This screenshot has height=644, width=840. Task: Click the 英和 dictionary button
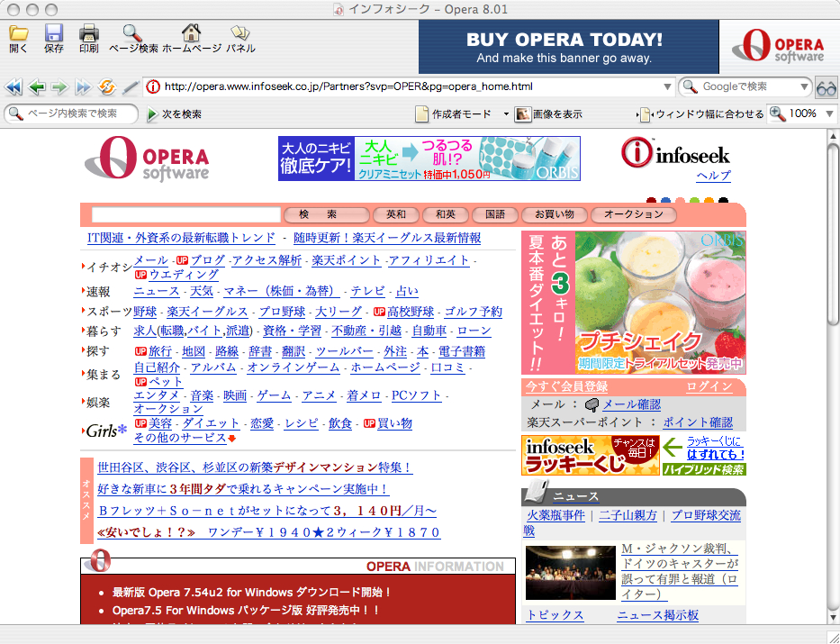click(x=396, y=215)
